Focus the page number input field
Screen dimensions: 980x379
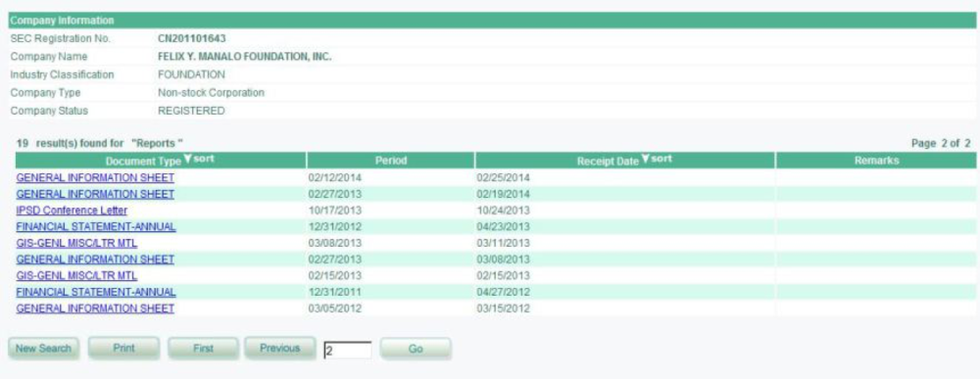348,351
